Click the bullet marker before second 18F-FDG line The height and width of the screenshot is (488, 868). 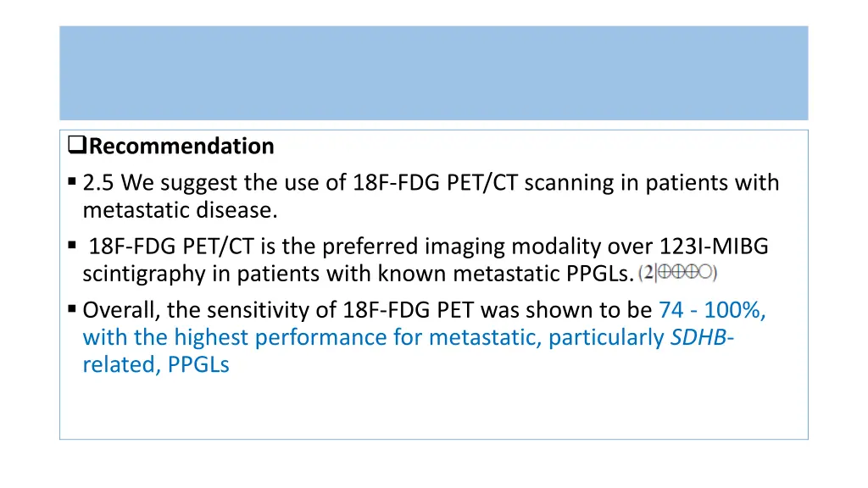[x=72, y=245]
